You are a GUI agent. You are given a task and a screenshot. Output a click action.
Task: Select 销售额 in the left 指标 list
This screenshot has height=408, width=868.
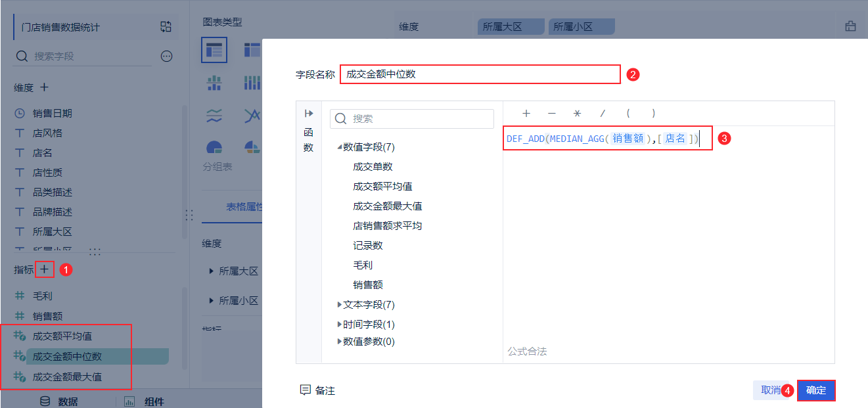coord(47,316)
